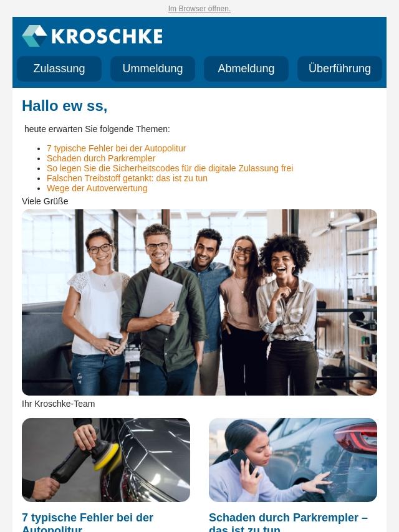Select the Ummeldung navigation button

(153, 69)
